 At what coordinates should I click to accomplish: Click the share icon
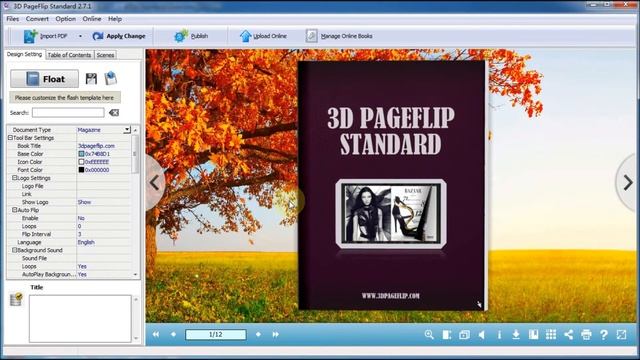(x=569, y=335)
